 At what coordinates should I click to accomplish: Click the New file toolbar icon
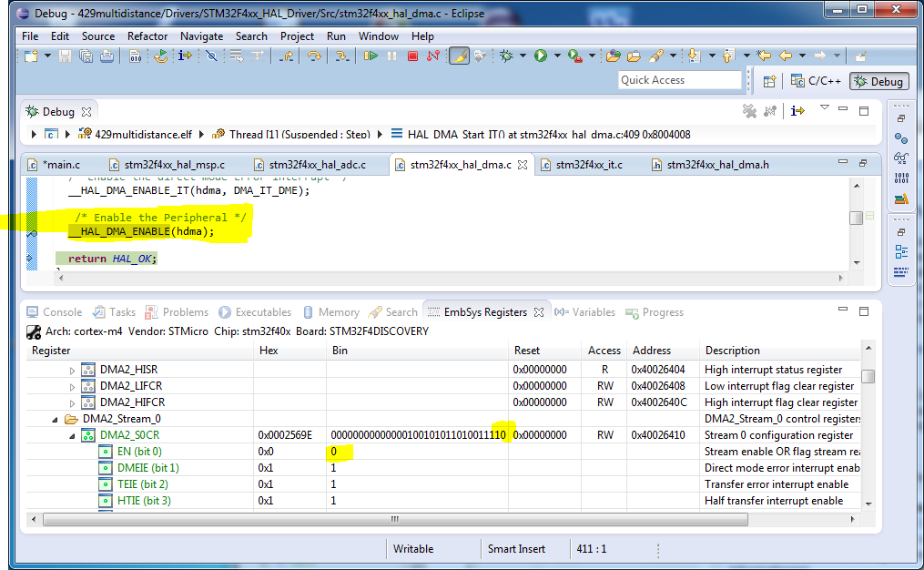[31, 56]
